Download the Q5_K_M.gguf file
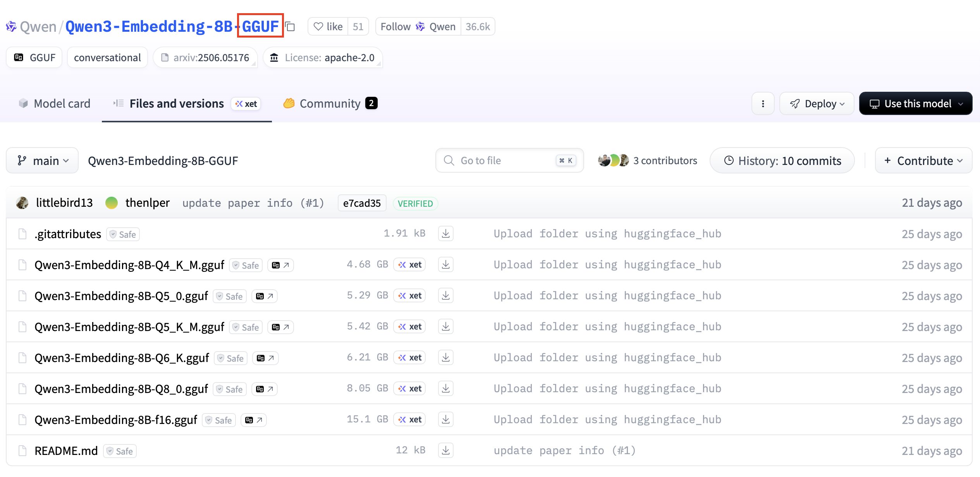The image size is (980, 477). click(x=446, y=326)
